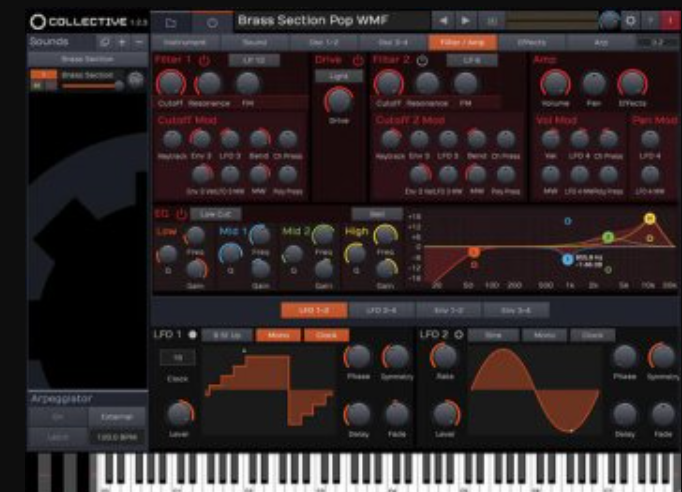This screenshot has width=682, height=492.
Task: Click the Amp Pan knob
Action: pos(594,83)
